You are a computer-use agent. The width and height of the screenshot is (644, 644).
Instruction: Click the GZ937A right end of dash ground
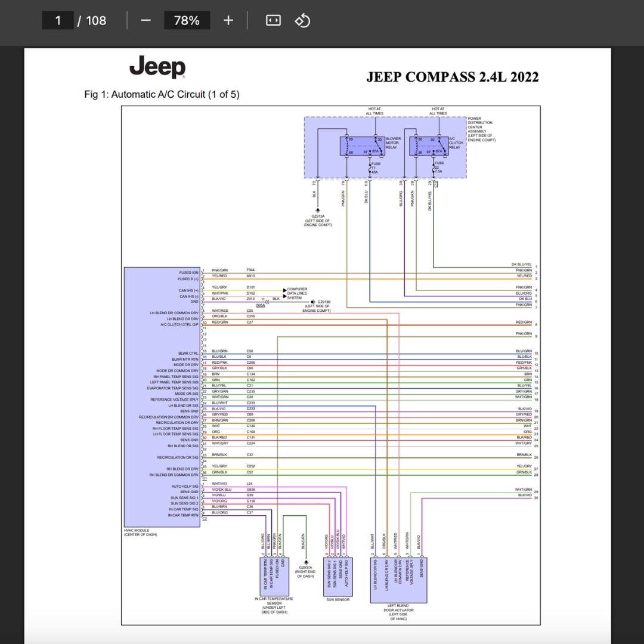coord(305,572)
